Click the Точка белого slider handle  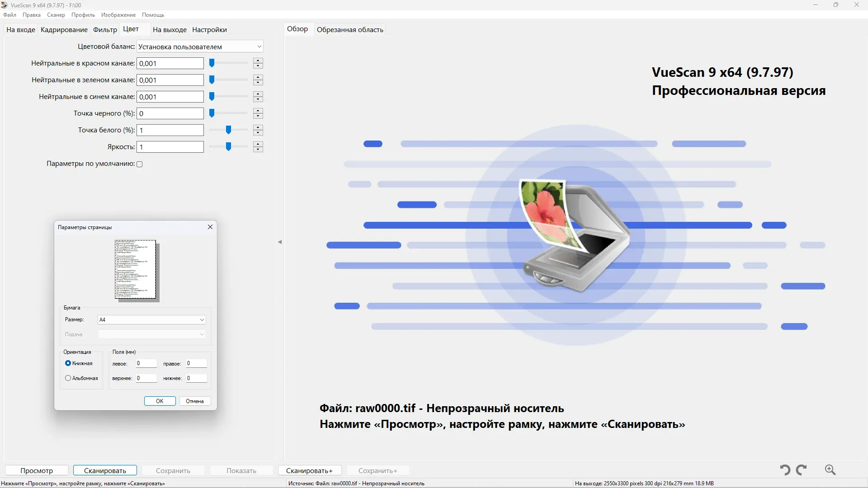229,130
